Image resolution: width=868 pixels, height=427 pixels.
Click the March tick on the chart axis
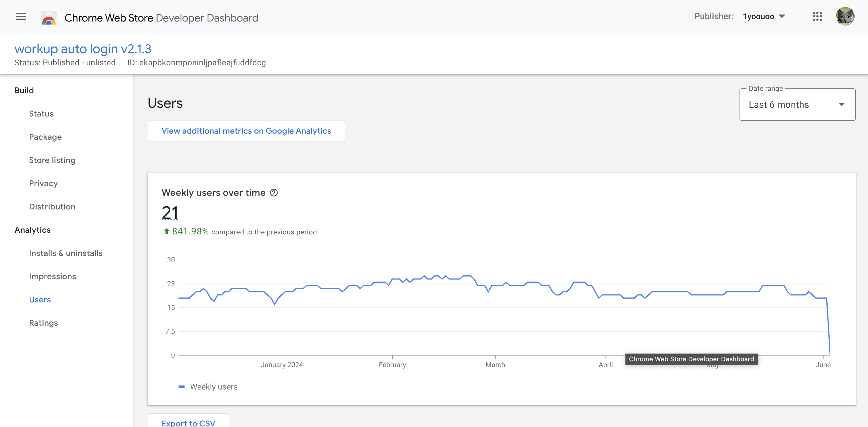pyautogui.click(x=495, y=364)
